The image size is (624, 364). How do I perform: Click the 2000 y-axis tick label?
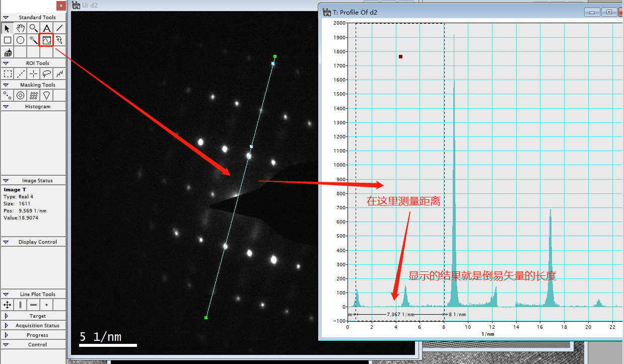click(x=339, y=23)
